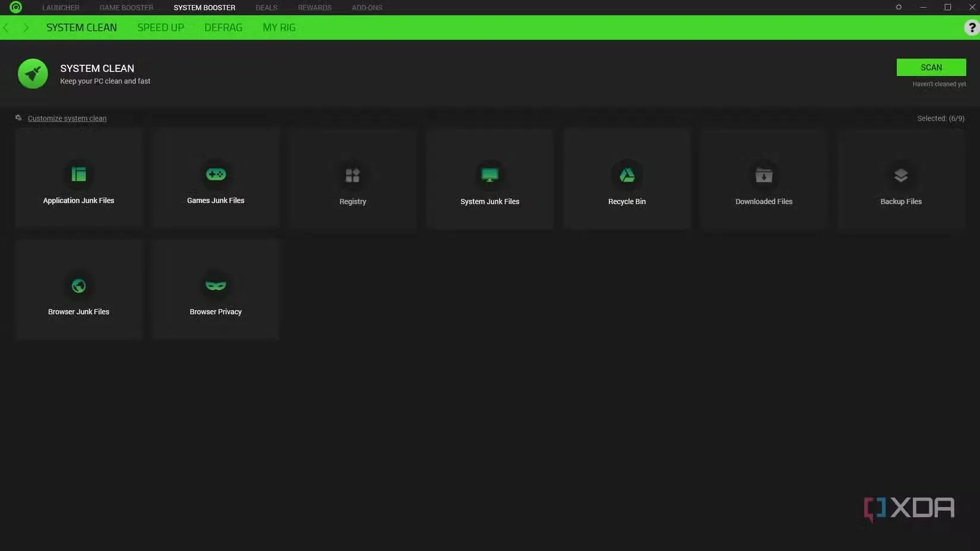Toggle the Registry icon
980x551 pixels.
click(353, 175)
